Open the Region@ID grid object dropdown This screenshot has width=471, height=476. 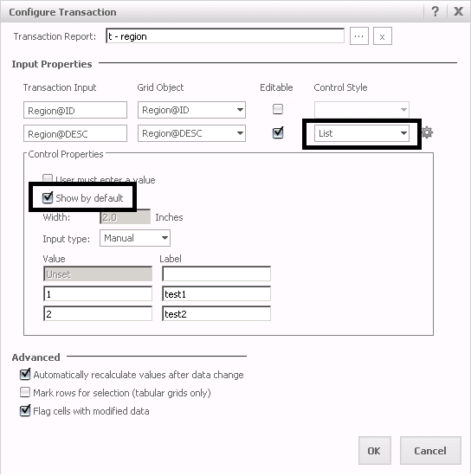[191, 110]
